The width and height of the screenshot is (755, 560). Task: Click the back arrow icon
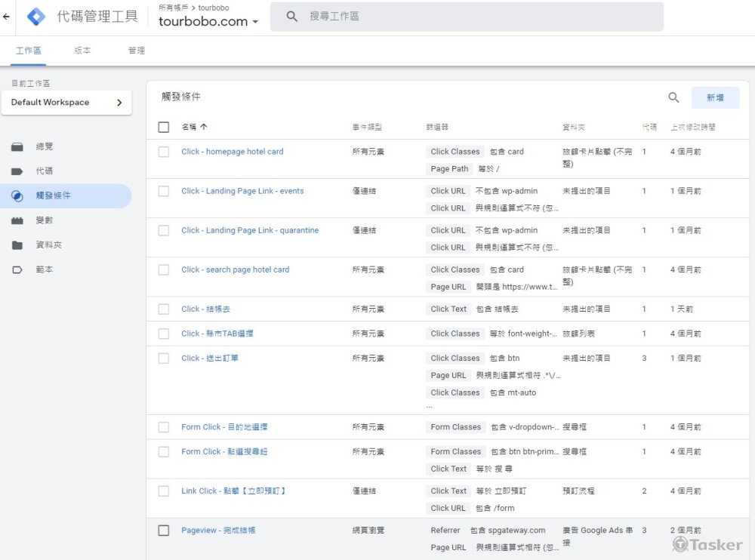(x=6, y=17)
